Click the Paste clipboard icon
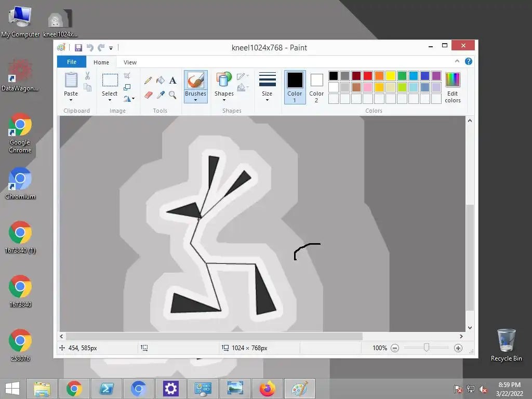532x399 pixels. point(71,81)
